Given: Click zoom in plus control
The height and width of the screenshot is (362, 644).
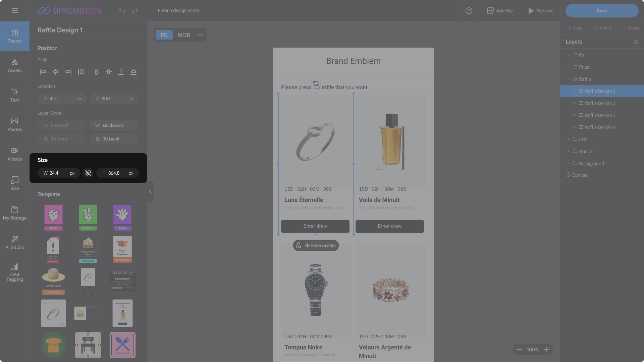Looking at the screenshot, I should [x=547, y=350].
